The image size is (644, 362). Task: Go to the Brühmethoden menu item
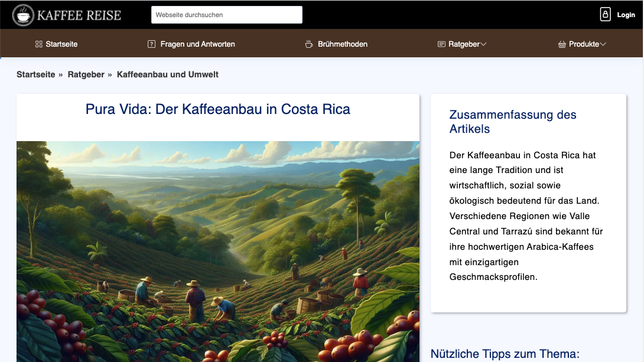tap(343, 44)
